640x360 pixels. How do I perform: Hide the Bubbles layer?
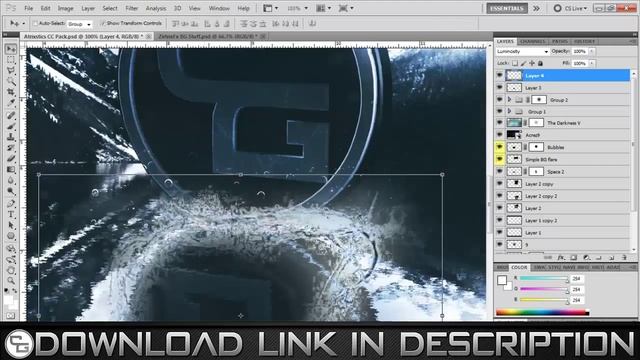point(500,147)
